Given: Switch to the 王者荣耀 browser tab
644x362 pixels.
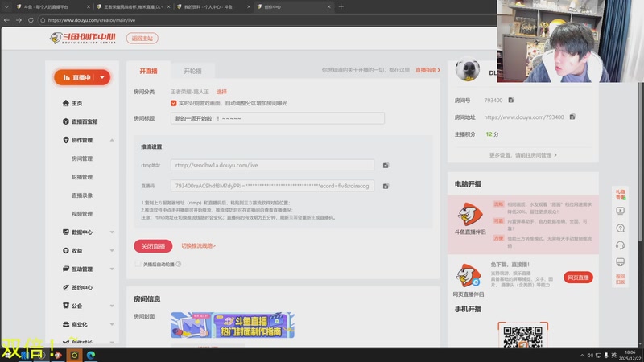Looking at the screenshot, I should [133, 6].
